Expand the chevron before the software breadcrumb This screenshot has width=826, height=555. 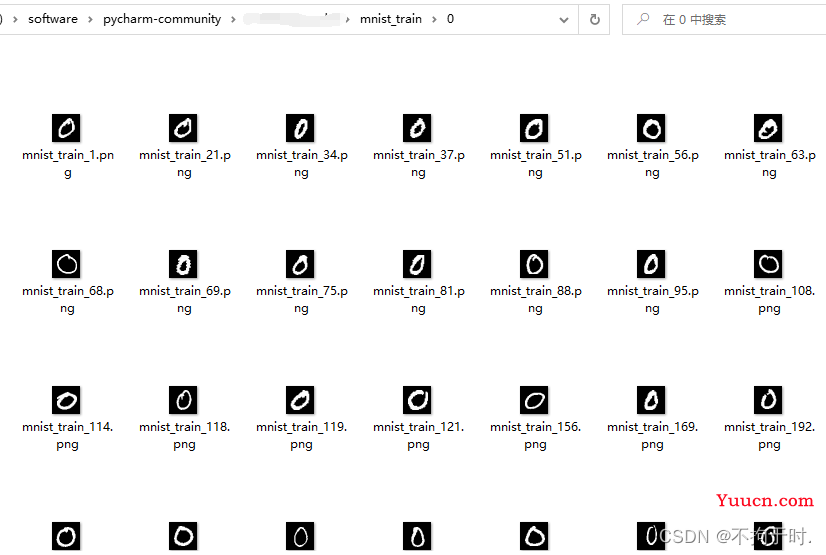(15, 19)
